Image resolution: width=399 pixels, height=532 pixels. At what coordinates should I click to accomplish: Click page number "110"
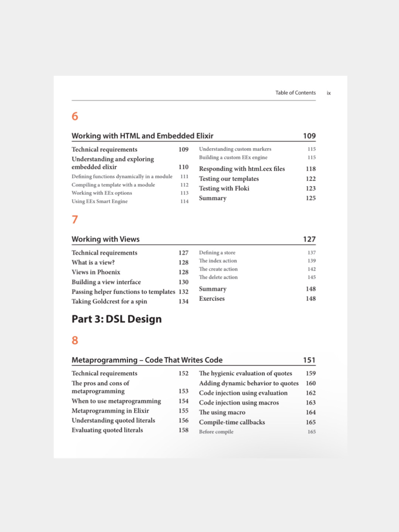184,167
